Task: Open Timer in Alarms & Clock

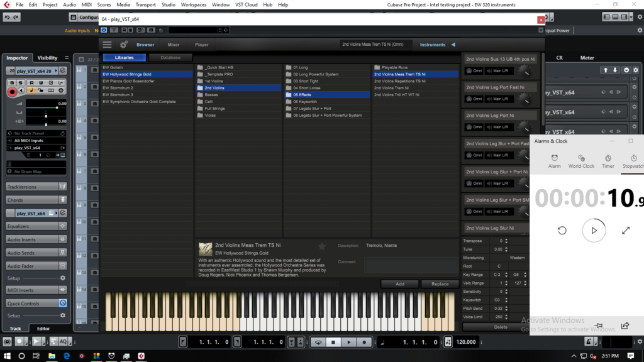Action: tap(608, 162)
